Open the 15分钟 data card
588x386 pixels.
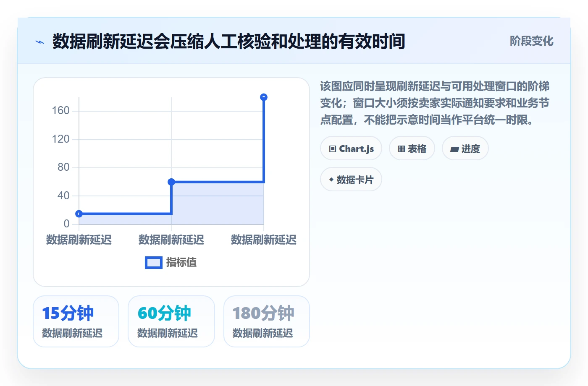(x=76, y=321)
